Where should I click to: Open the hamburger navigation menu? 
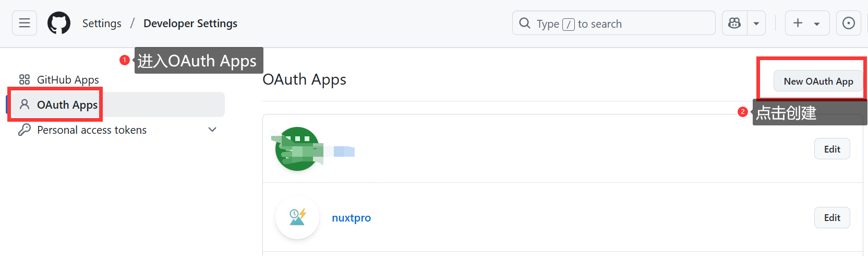[25, 23]
